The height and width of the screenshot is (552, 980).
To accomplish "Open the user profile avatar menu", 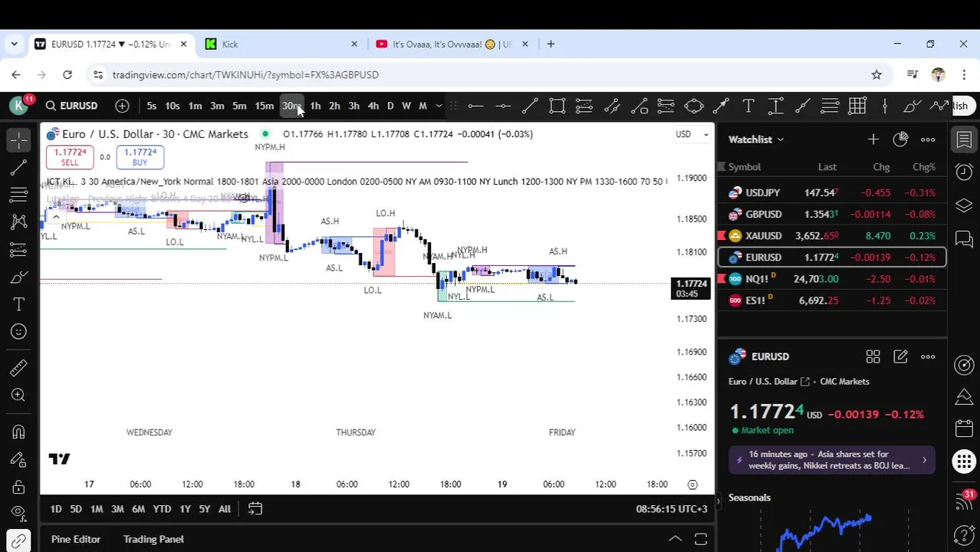I will [x=19, y=106].
